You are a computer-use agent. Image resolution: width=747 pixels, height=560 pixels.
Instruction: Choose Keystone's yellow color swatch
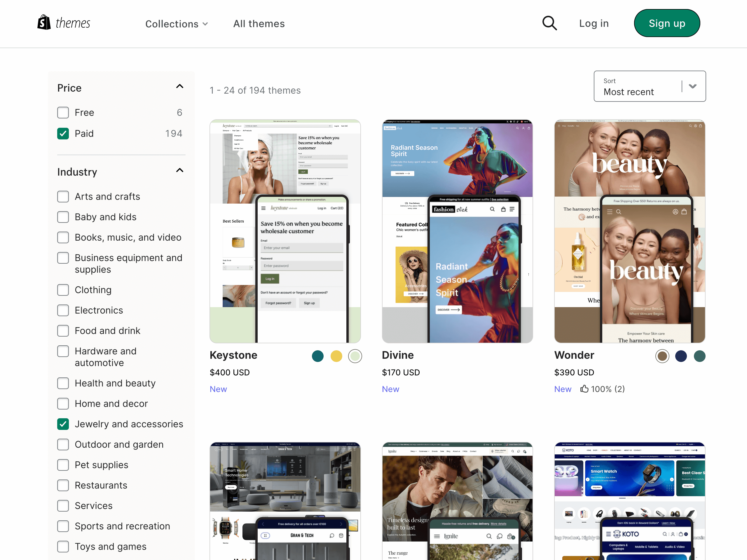[336, 356]
